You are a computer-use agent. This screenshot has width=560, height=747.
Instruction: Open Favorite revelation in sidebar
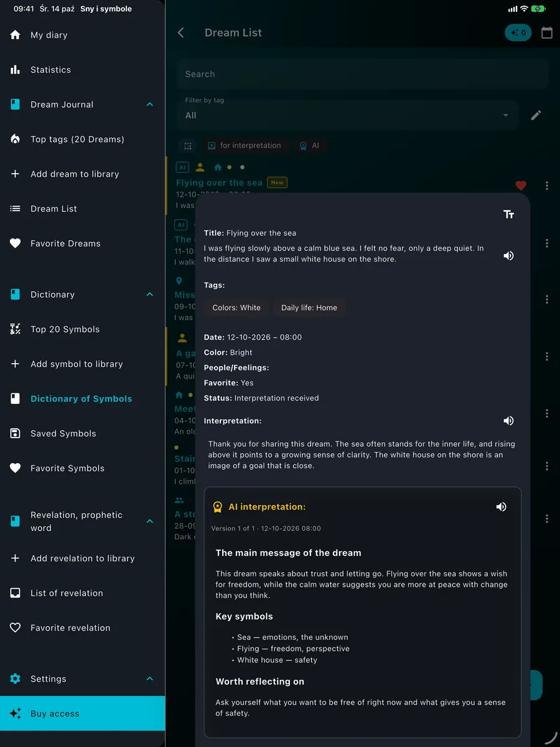83,628
